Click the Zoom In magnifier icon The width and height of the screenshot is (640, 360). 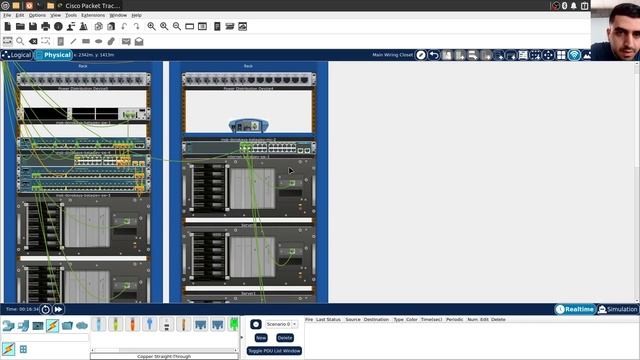(x=151, y=27)
